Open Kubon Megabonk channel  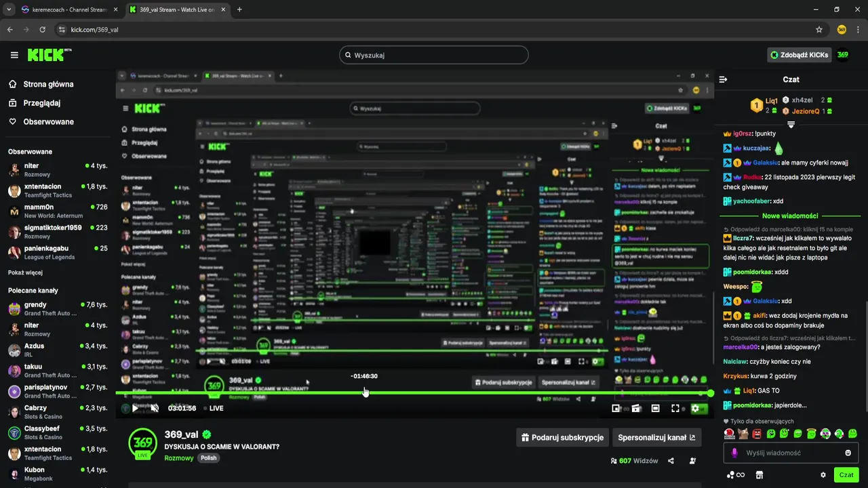(58, 474)
